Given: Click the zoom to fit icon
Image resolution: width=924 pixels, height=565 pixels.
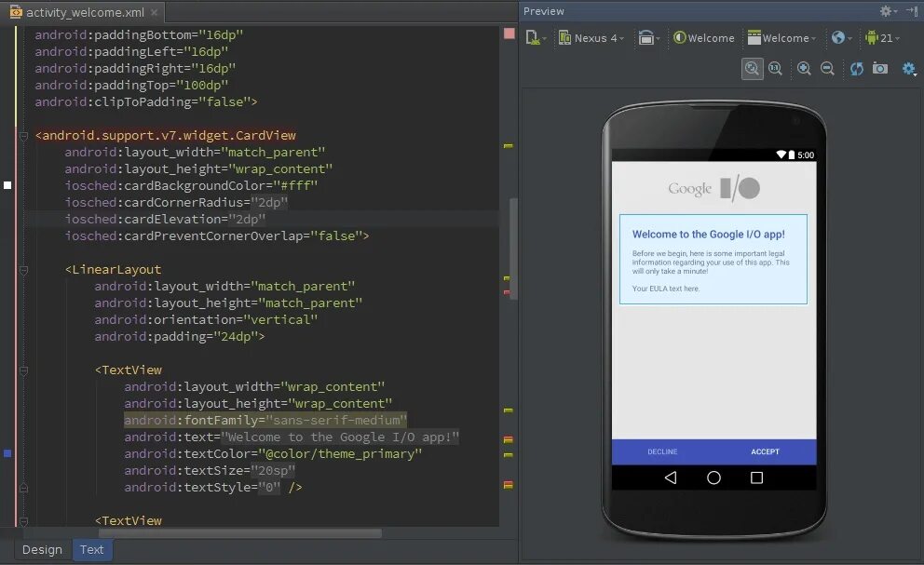Looking at the screenshot, I should pyautogui.click(x=752, y=69).
